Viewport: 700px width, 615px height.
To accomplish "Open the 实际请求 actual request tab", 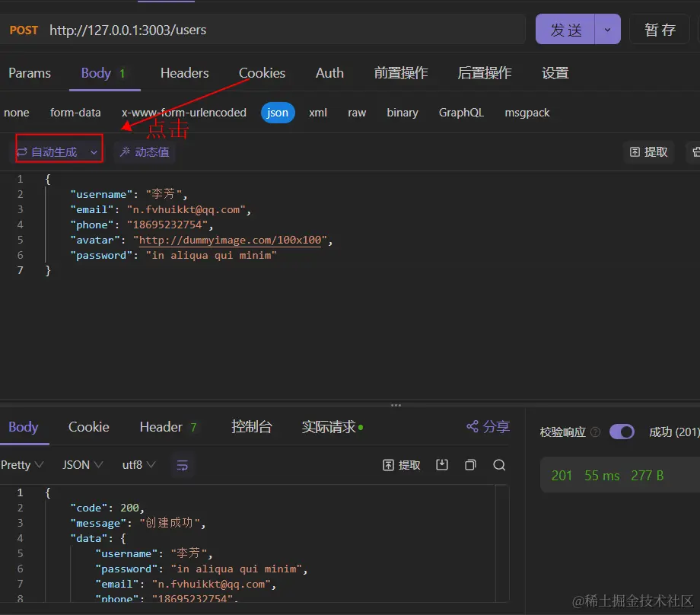I will [332, 427].
